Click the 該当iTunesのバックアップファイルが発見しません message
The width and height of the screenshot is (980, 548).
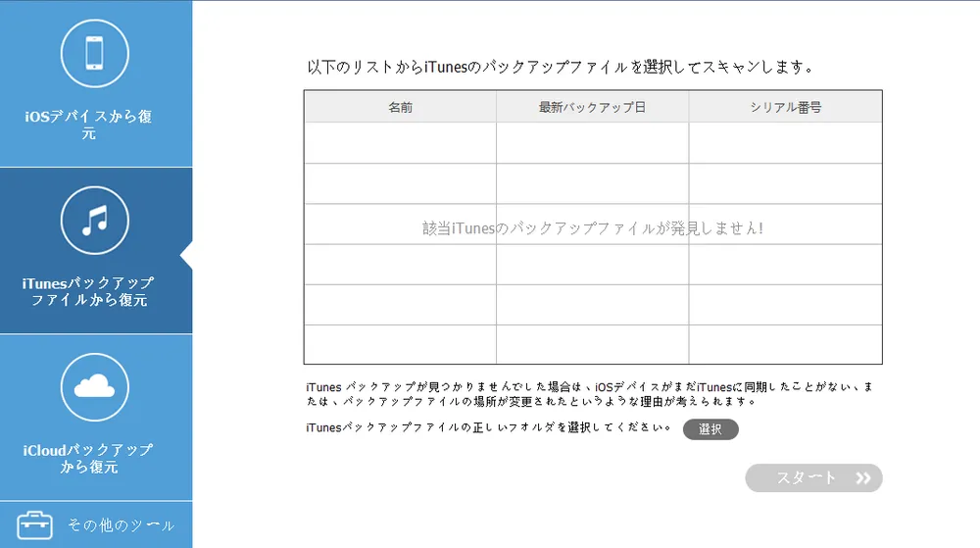593,228
